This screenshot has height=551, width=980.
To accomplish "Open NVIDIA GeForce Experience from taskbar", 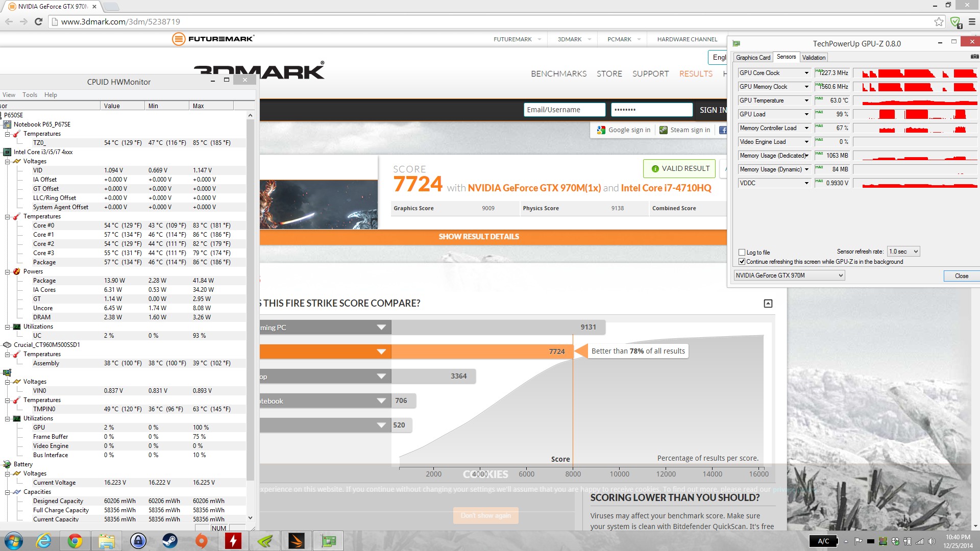I will [265, 541].
